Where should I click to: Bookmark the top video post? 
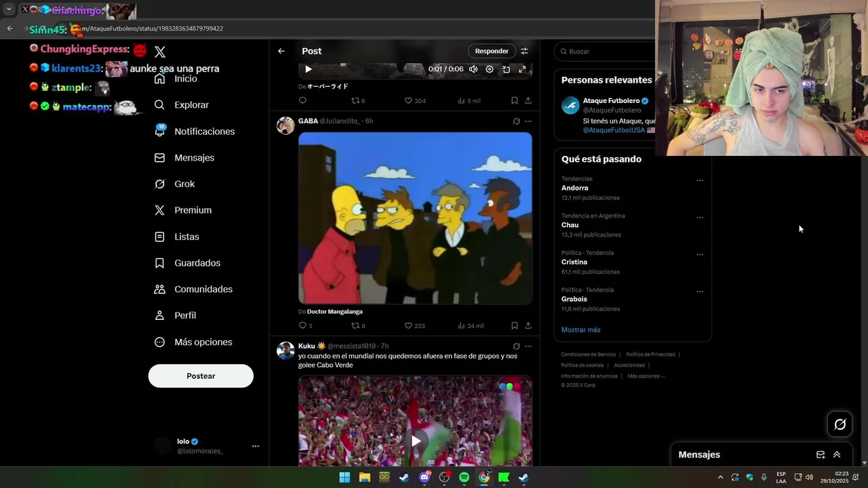tap(515, 100)
